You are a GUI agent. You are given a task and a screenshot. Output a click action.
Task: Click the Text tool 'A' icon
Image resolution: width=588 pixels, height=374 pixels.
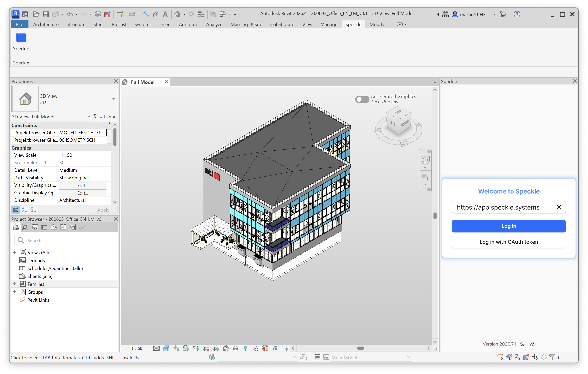pyautogui.click(x=165, y=14)
